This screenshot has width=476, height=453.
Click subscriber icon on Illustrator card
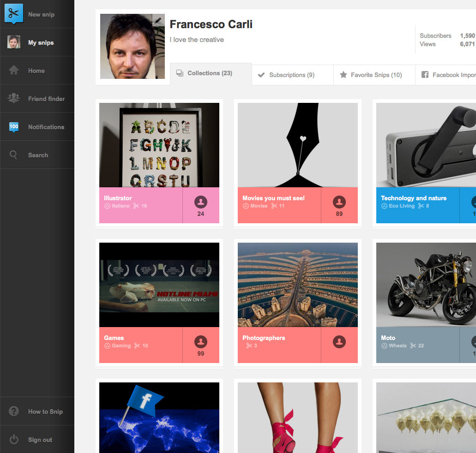tap(201, 202)
